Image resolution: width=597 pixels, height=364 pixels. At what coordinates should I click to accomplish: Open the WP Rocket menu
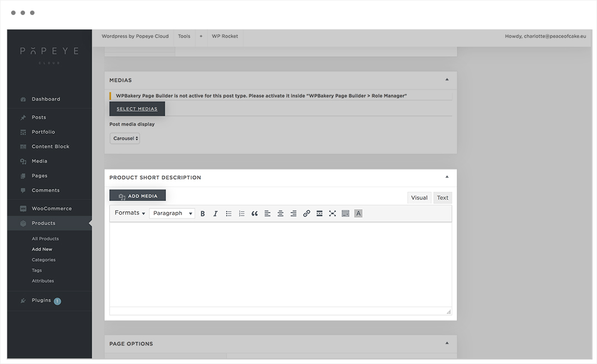[225, 36]
